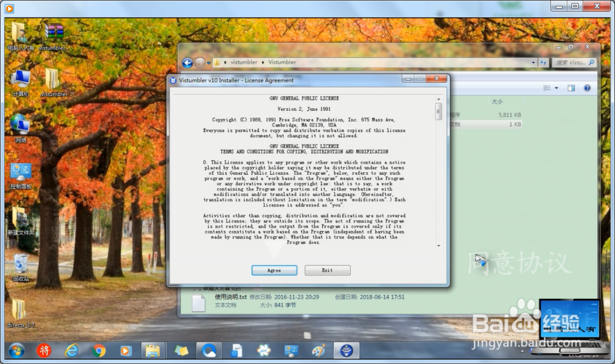Click the Explorer refresh button
The image size is (615, 364).
[543, 62]
